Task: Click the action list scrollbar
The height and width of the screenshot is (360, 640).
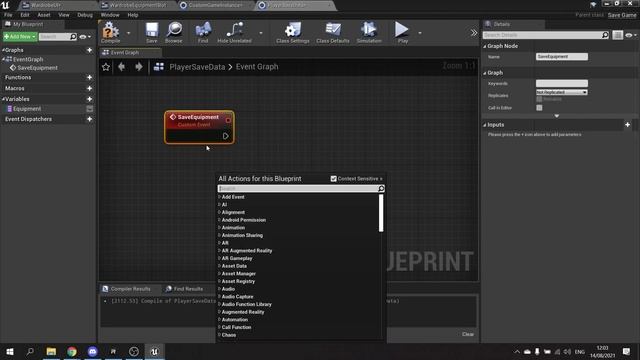Action: [381, 213]
